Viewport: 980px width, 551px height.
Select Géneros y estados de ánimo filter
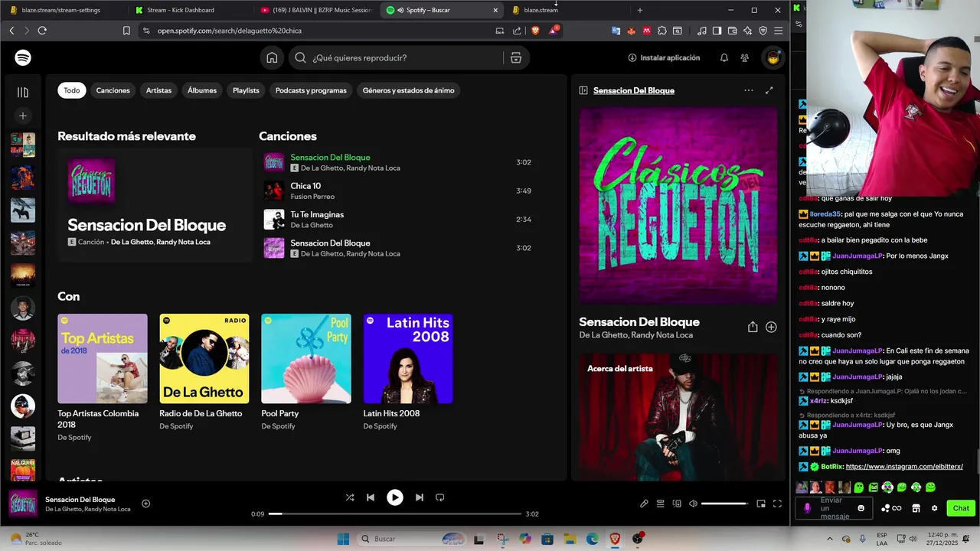pyautogui.click(x=408, y=90)
